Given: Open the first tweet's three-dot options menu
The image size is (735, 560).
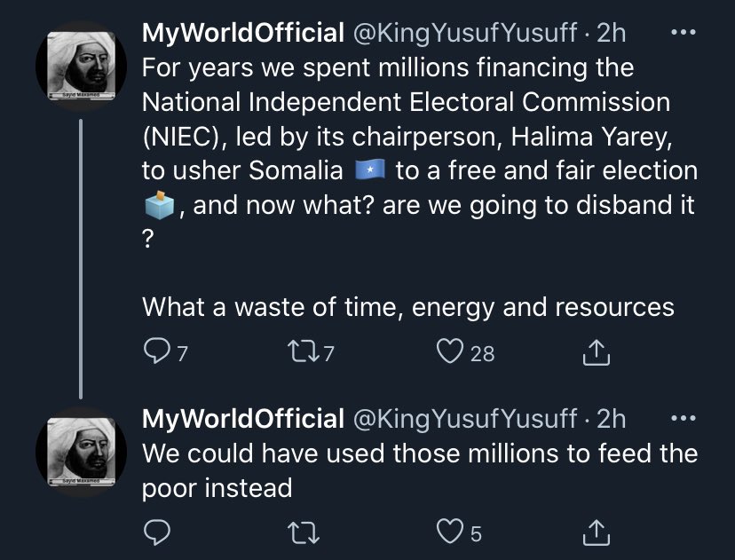Looking at the screenshot, I should pos(684,32).
